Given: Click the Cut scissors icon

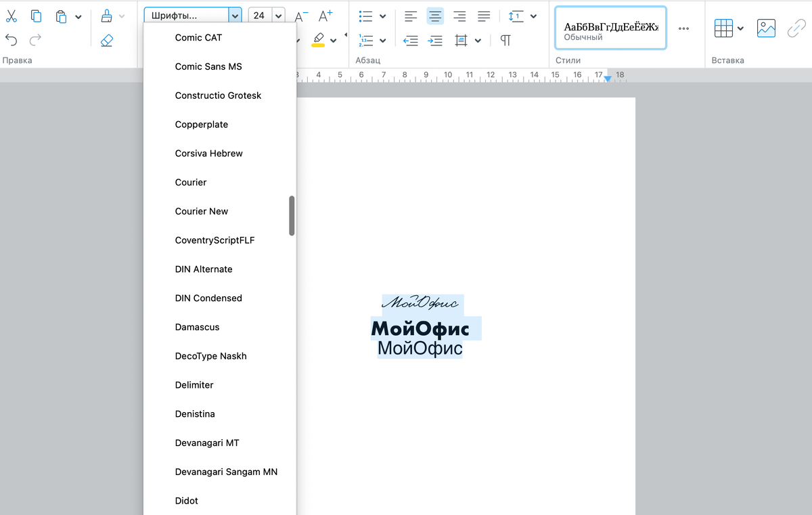Looking at the screenshot, I should (12, 16).
